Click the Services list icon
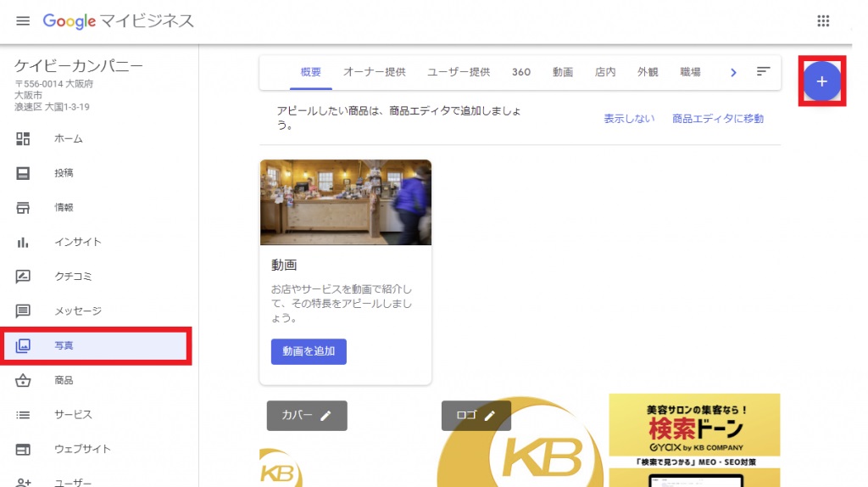 (23, 415)
